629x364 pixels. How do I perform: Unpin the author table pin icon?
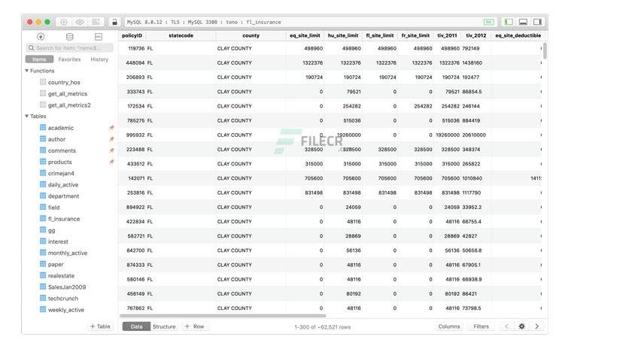pyautogui.click(x=111, y=139)
